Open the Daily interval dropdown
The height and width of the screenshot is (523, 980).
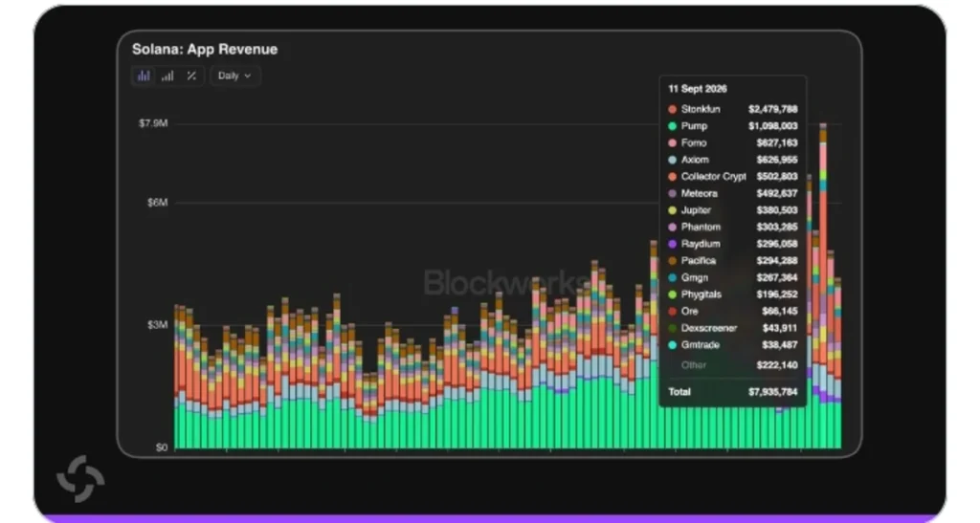pos(235,76)
